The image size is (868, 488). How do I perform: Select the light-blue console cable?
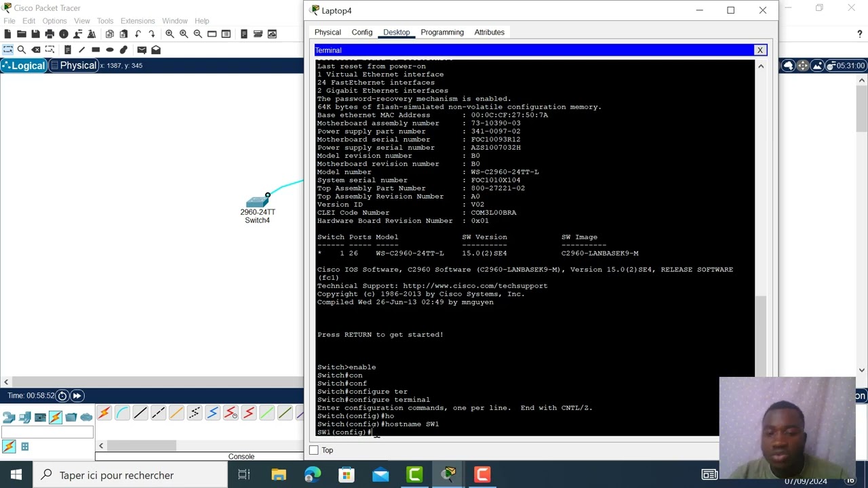tap(122, 413)
